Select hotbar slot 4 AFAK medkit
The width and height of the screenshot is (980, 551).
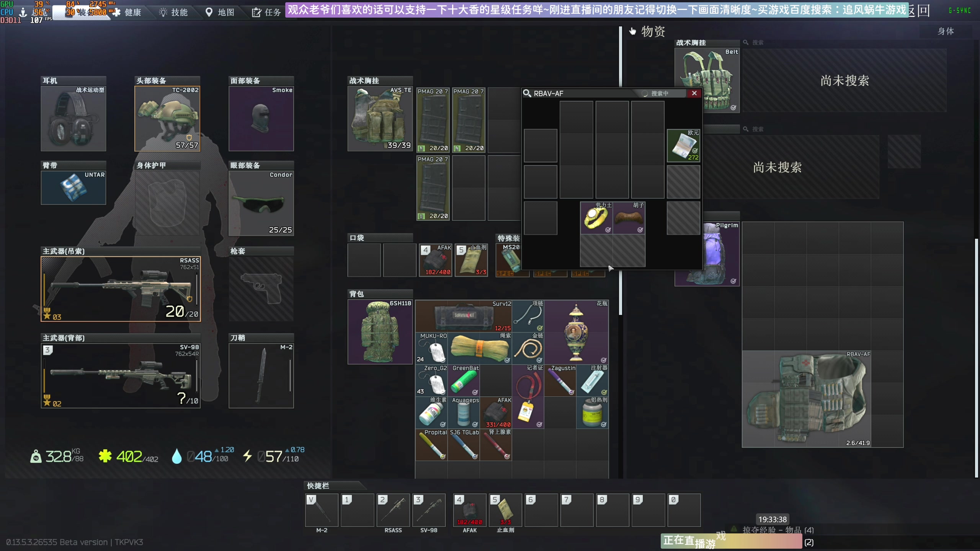click(469, 510)
